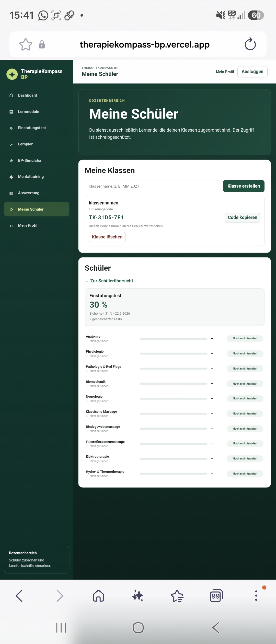Click Mein Profil link in top header

pos(225,72)
